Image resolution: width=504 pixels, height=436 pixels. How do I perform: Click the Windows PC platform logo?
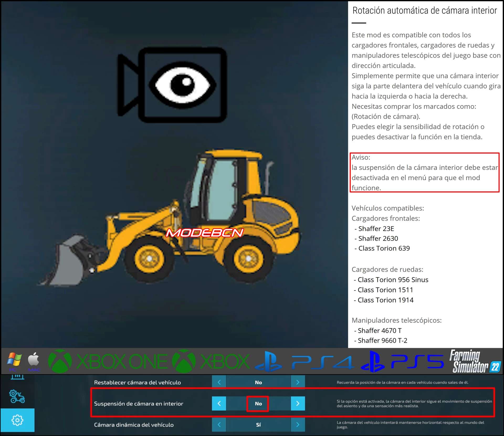14,360
